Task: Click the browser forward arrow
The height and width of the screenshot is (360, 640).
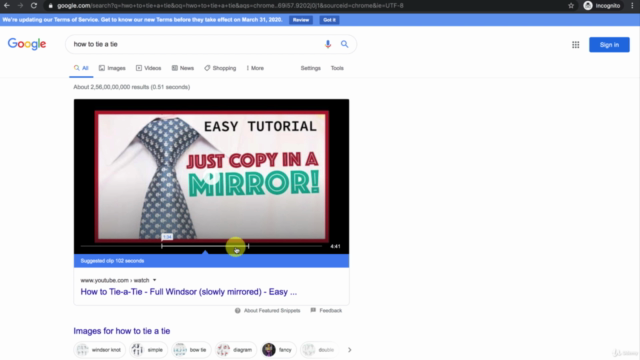Action: pyautogui.click(x=20, y=6)
